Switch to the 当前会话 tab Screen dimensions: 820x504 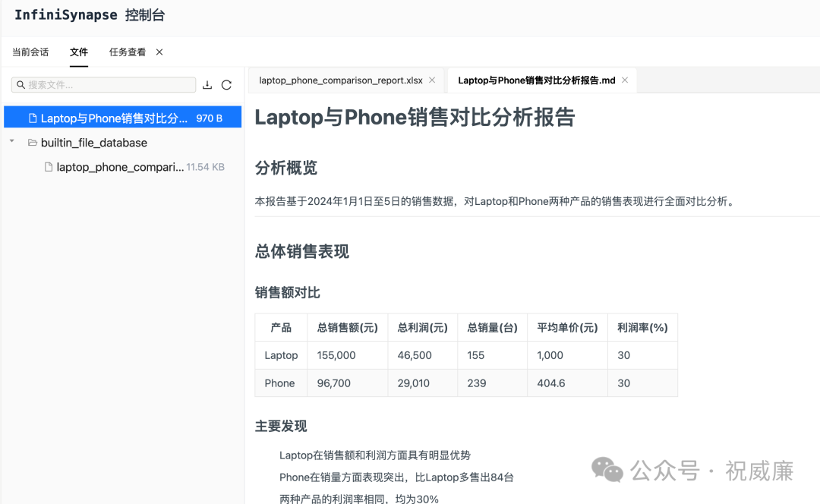point(30,52)
